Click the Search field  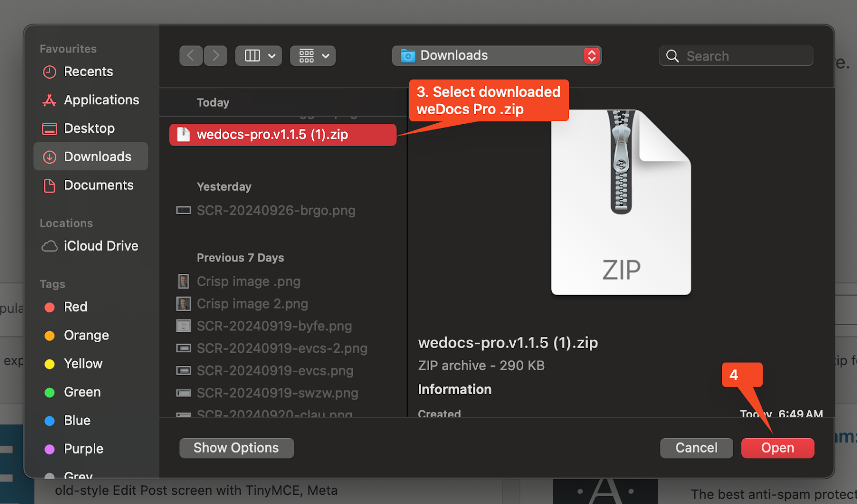pos(736,56)
